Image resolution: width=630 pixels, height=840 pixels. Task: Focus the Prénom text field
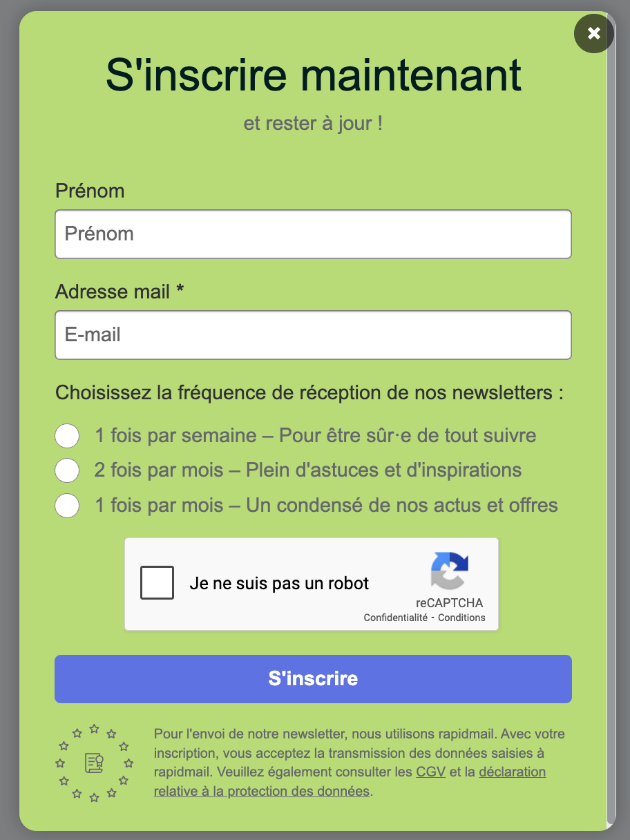click(x=313, y=234)
